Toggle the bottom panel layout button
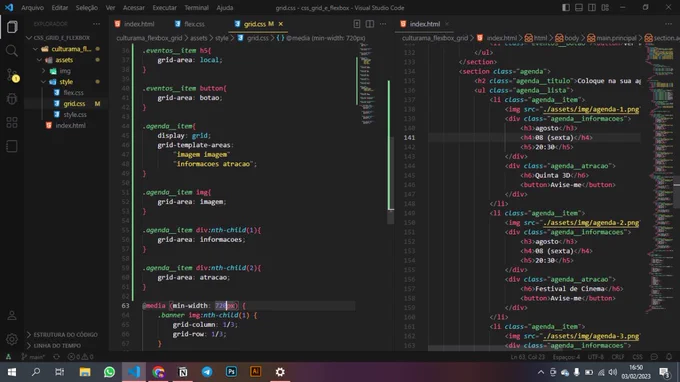This screenshot has width=680, height=382. click(x=579, y=8)
